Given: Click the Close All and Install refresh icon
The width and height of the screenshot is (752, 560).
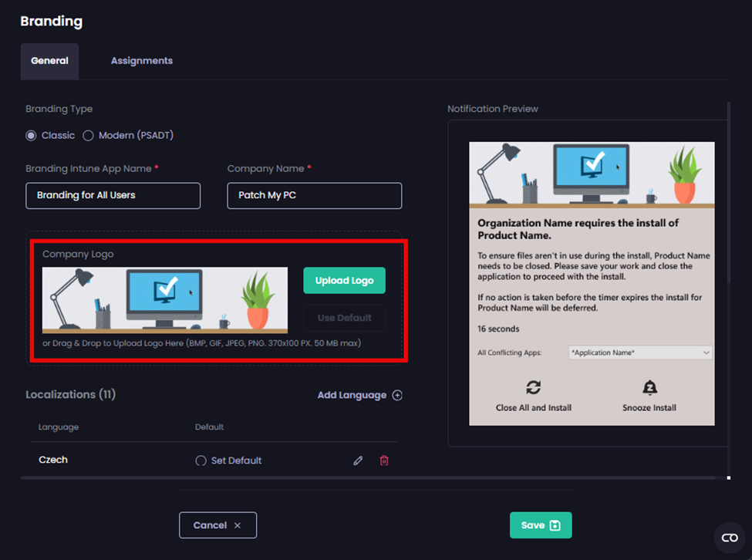Looking at the screenshot, I should (533, 387).
